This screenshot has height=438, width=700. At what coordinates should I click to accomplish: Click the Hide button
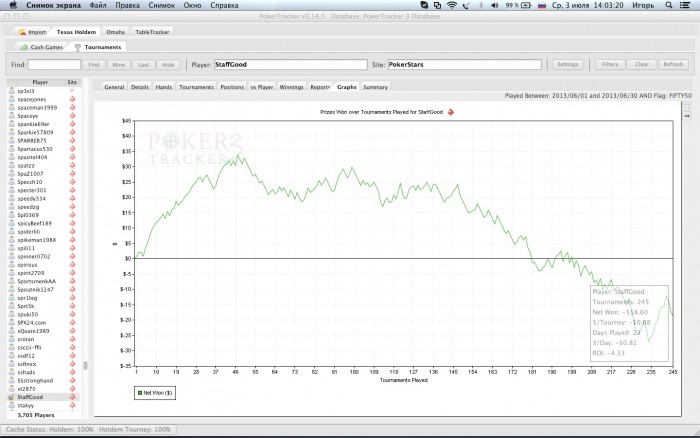click(168, 65)
